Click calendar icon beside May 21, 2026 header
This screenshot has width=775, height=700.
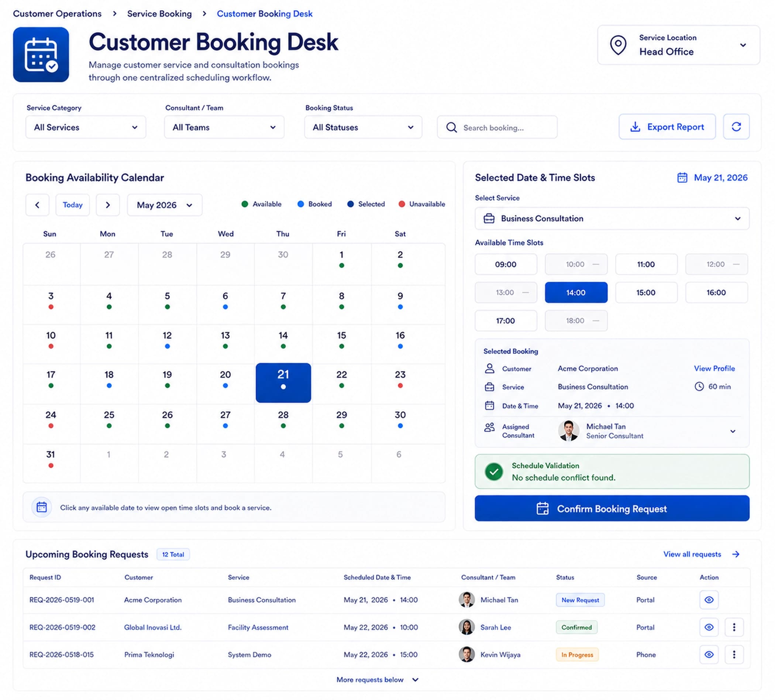[x=682, y=177]
